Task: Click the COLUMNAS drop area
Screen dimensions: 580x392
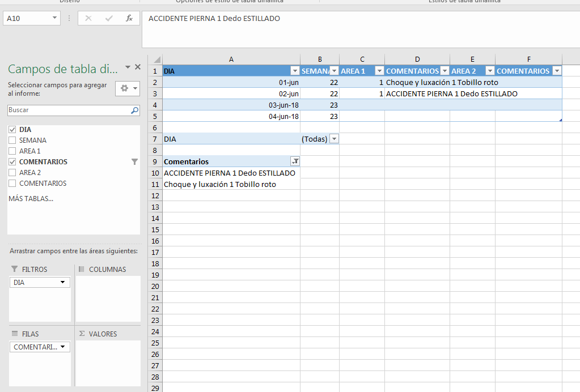Action: [x=108, y=299]
